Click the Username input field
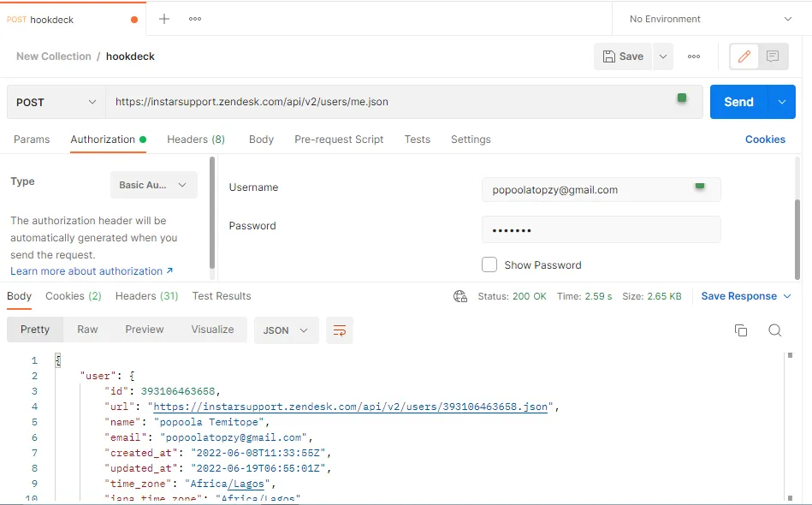This screenshot has height=505, width=812. [x=602, y=189]
